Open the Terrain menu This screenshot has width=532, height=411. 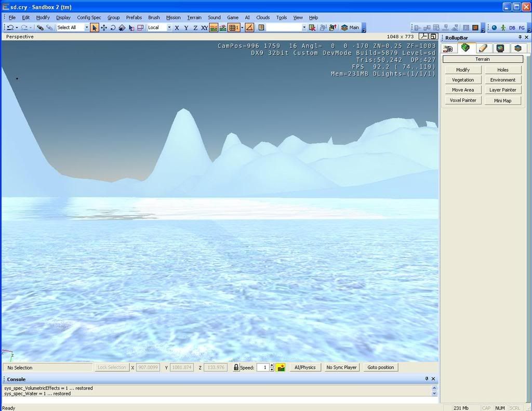tap(194, 18)
